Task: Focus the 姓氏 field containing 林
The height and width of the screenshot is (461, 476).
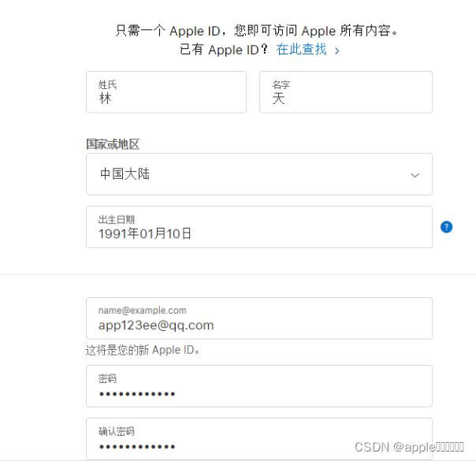Action: coord(166,92)
